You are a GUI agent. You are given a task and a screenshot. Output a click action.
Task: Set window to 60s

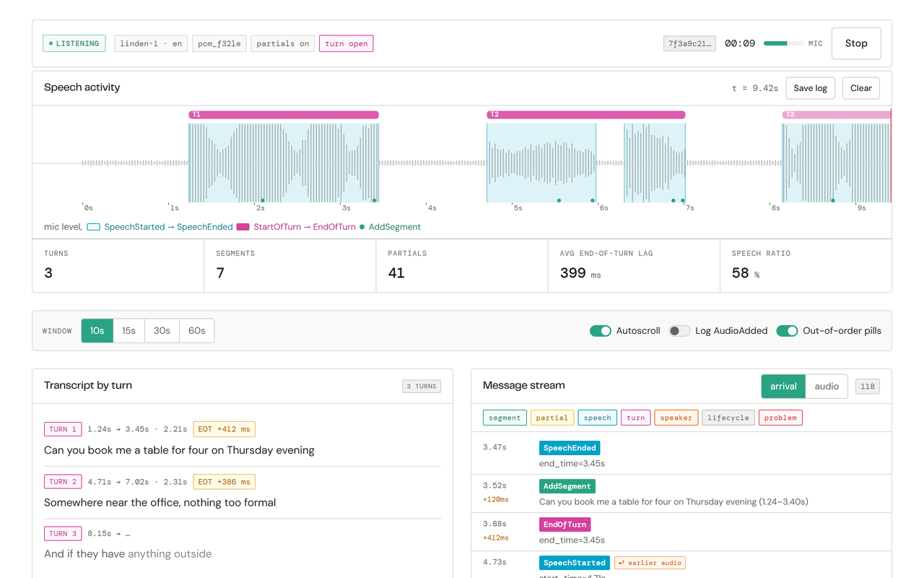pos(196,331)
